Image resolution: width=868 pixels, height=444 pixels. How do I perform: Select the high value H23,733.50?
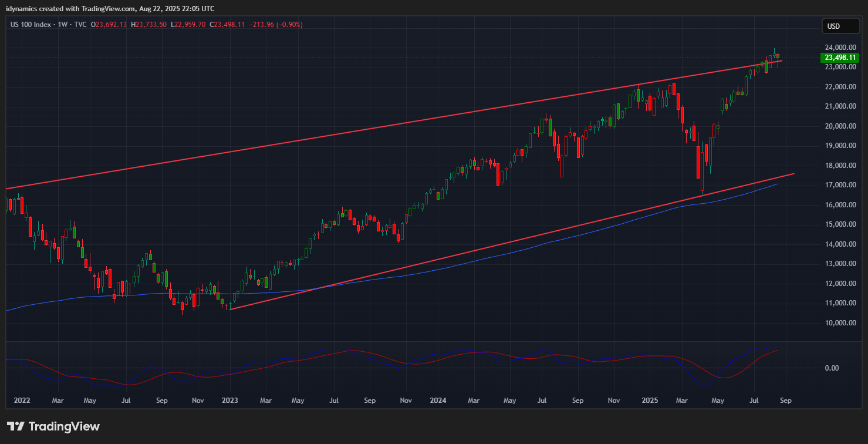click(x=150, y=25)
